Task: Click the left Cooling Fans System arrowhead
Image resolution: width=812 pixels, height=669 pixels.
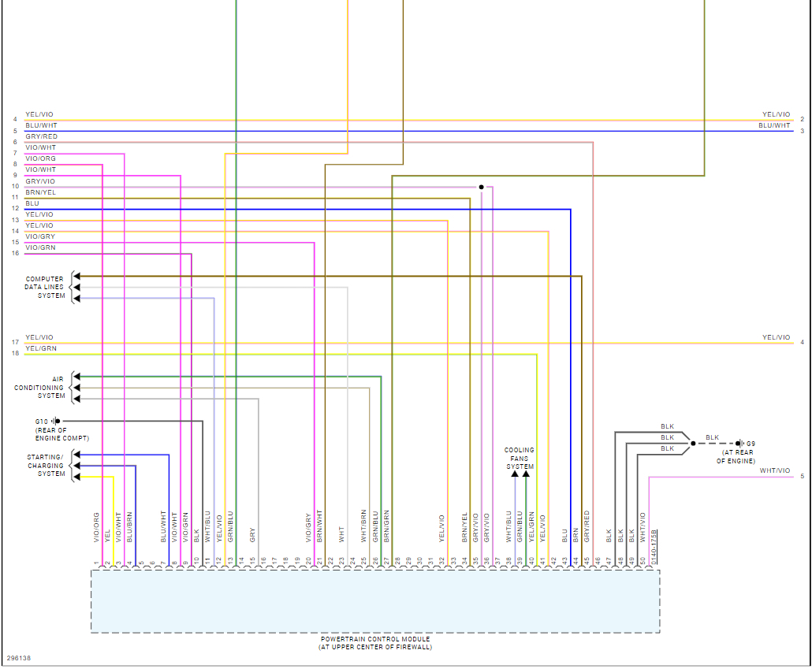Action: 515,474
